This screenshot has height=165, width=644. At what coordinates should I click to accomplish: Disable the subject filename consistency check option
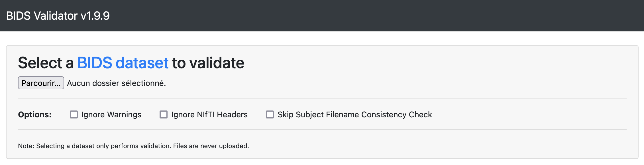pos(269,114)
